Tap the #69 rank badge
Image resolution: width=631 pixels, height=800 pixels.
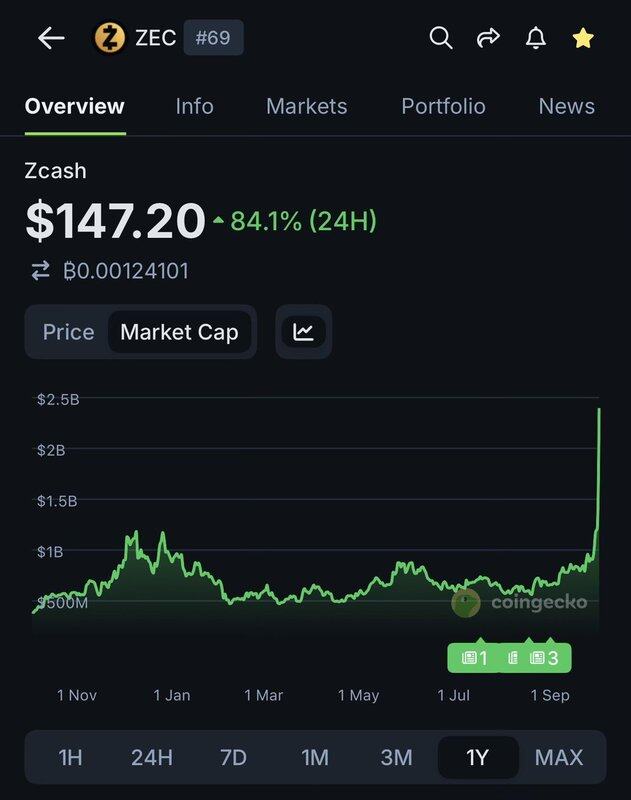pyautogui.click(x=213, y=39)
